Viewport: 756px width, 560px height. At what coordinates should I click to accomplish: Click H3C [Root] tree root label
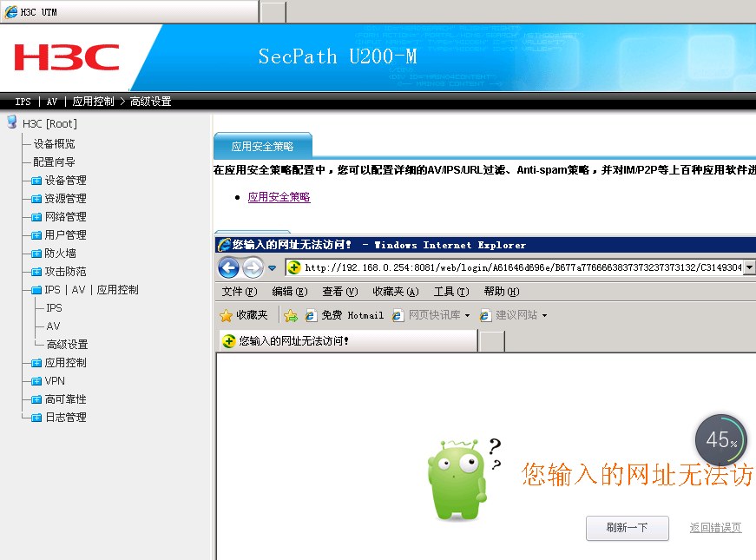(x=49, y=124)
